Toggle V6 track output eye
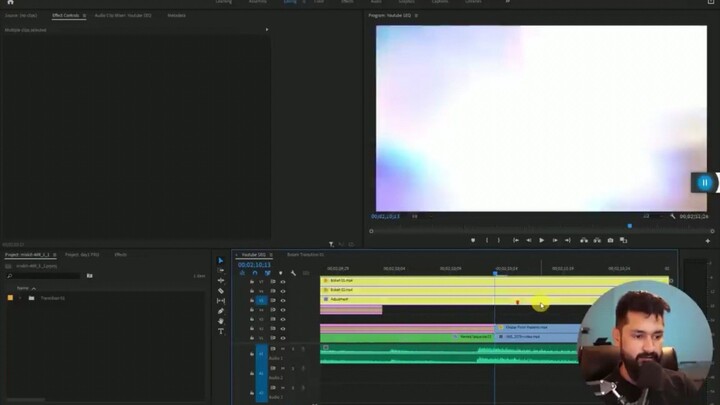This screenshot has height=405, width=720. click(x=283, y=291)
